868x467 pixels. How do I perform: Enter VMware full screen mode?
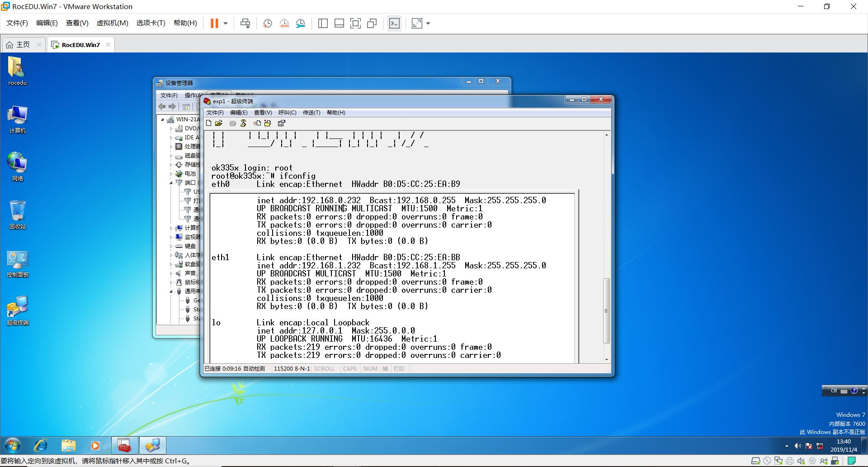pyautogui.click(x=355, y=23)
